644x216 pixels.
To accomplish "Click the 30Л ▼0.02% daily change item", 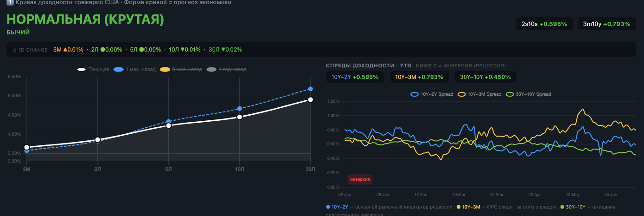I will [225, 50].
